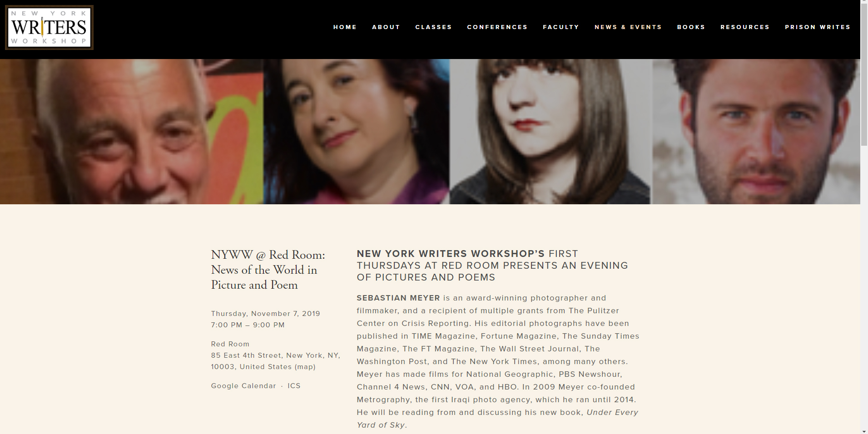
Task: Download the ICS calendar file
Action: (294, 386)
